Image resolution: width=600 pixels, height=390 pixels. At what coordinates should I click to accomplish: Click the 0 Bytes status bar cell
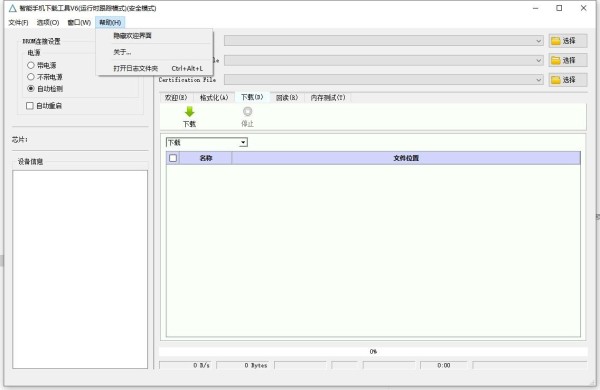pyautogui.click(x=244, y=366)
